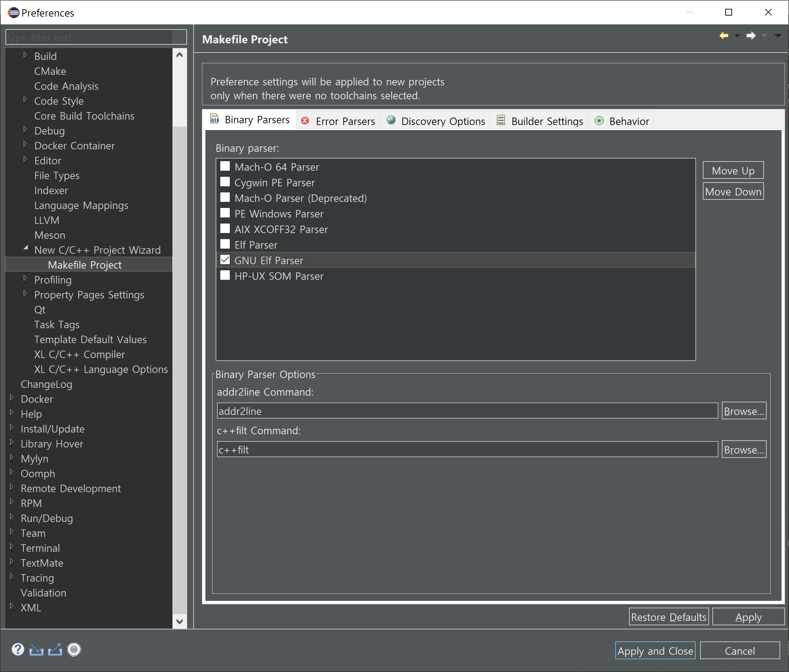The image size is (789, 672).
Task: Click the Help question mark icon
Action: (x=18, y=650)
